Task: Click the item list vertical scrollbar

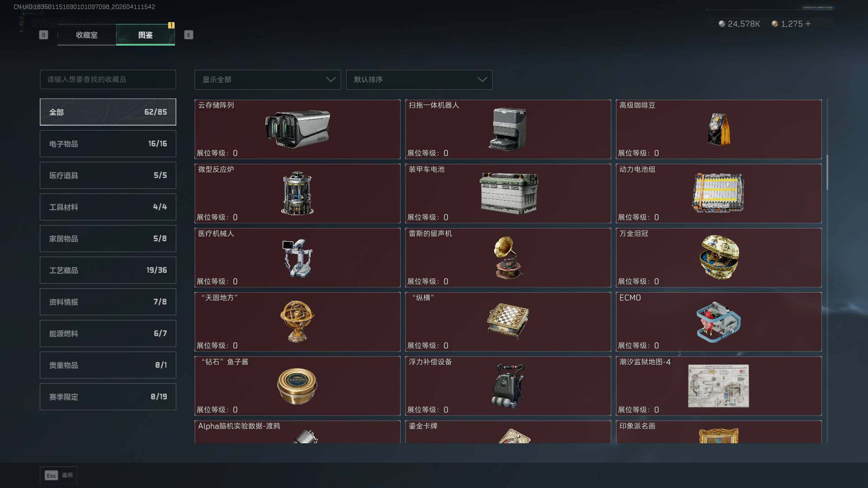Action: point(827,173)
